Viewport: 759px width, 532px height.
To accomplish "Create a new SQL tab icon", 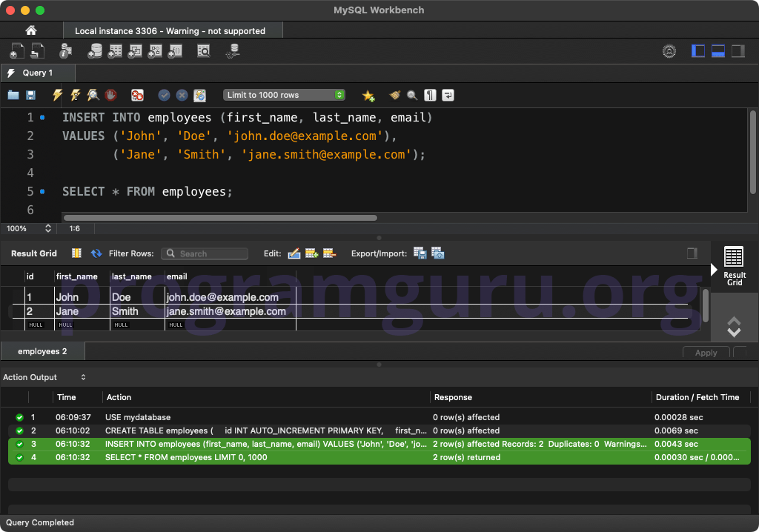I will 17,51.
